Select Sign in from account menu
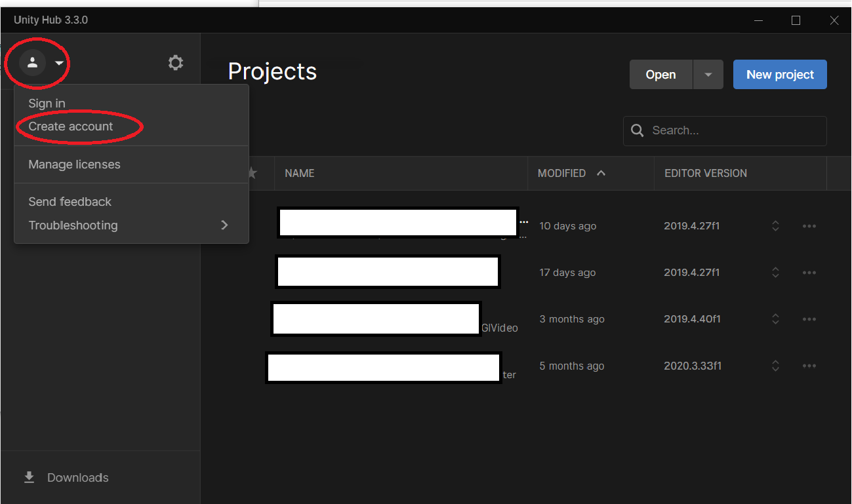Screen dimensions: 852x504 coord(131,104)
